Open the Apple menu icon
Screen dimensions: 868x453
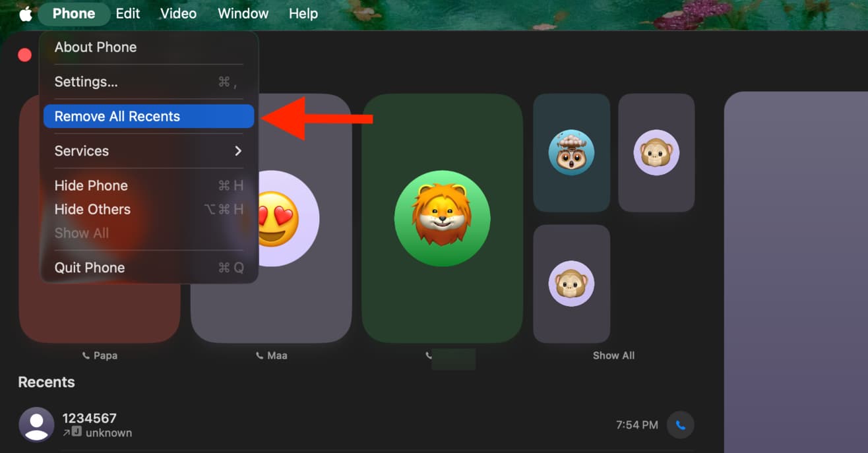tap(25, 14)
